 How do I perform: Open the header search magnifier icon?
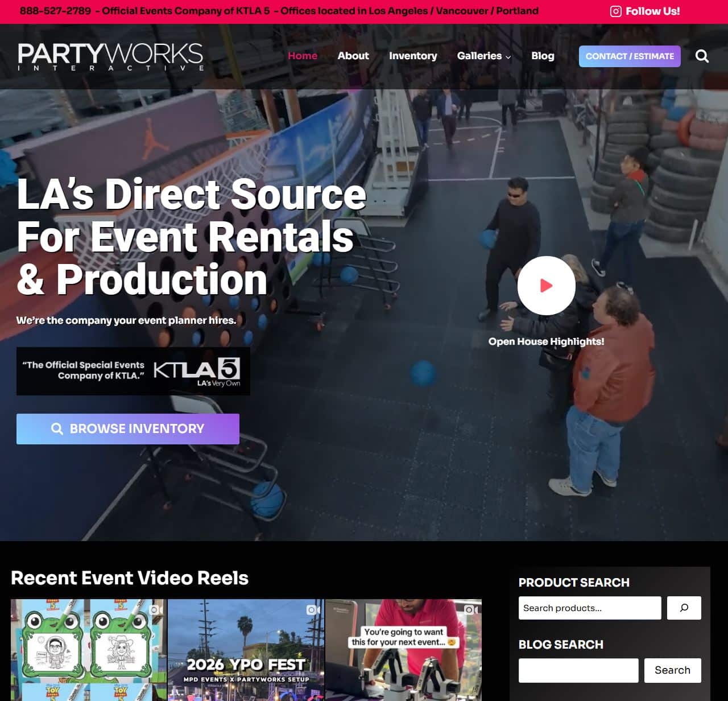(x=702, y=56)
